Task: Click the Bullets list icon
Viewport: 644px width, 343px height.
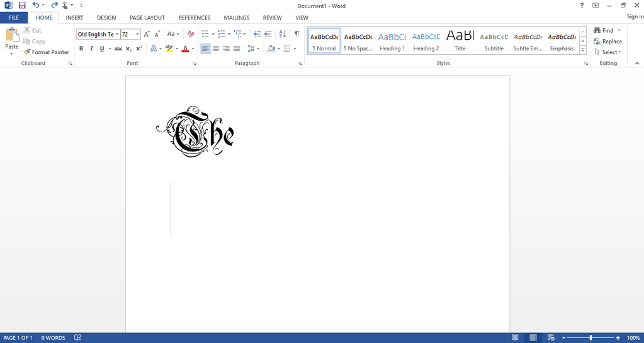Action: pyautogui.click(x=205, y=34)
